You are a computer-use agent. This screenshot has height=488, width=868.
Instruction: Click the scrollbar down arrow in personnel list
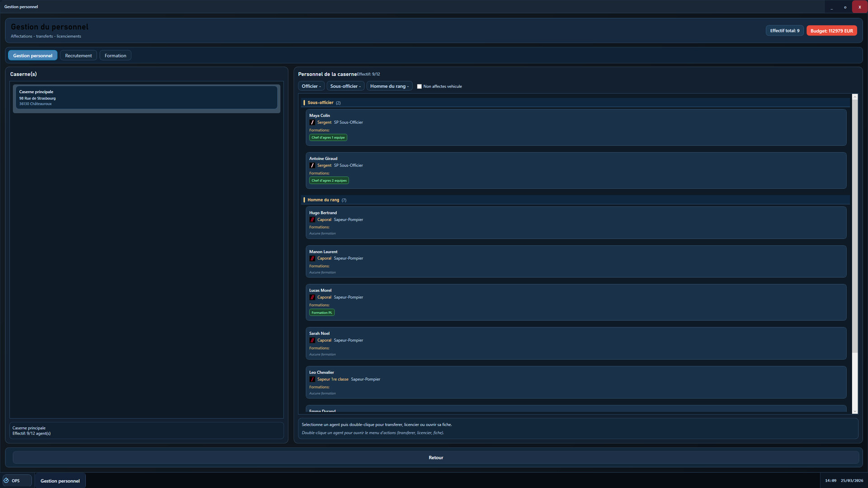(854, 411)
